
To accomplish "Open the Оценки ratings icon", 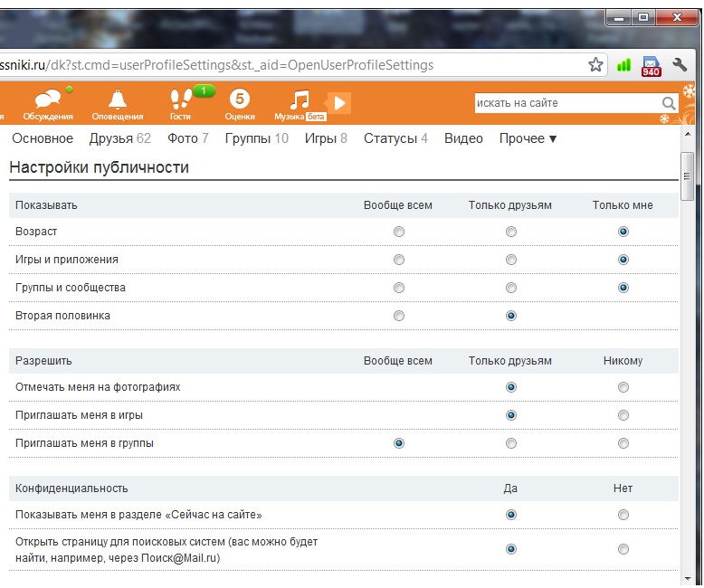I will point(239,100).
